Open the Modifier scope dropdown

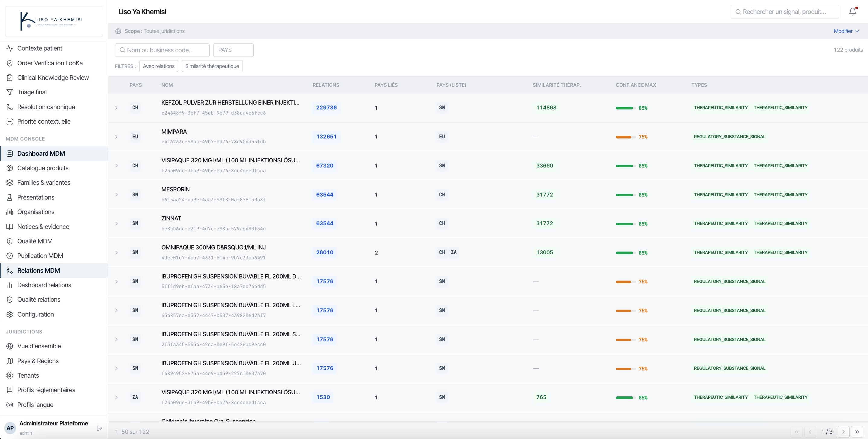pyautogui.click(x=846, y=31)
